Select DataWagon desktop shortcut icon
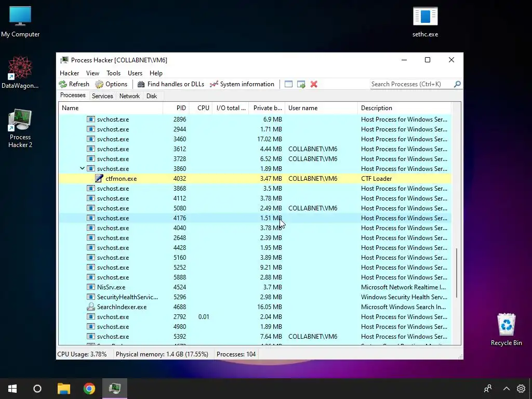Image resolution: width=532 pixels, height=399 pixels. (20, 72)
